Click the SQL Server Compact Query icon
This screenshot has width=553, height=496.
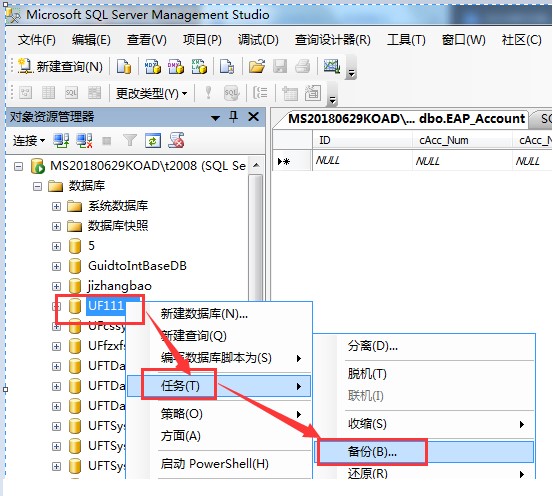(x=227, y=66)
